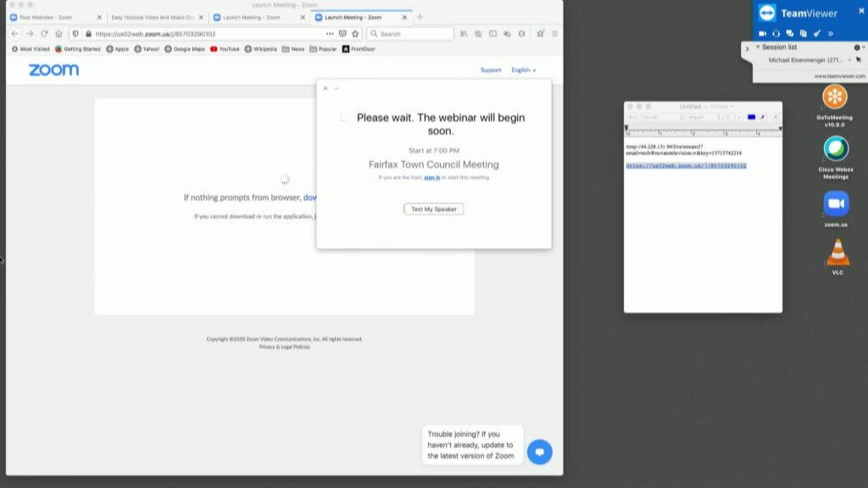868x488 pixels.
Task: Open the TeamViewer video camera panel
Action: click(762, 33)
